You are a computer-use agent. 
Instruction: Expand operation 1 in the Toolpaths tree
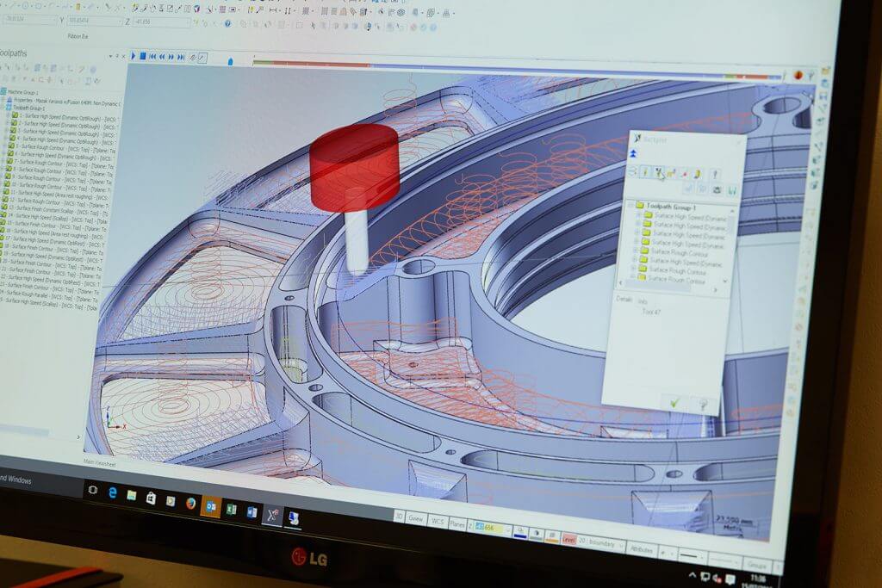tap(7, 115)
